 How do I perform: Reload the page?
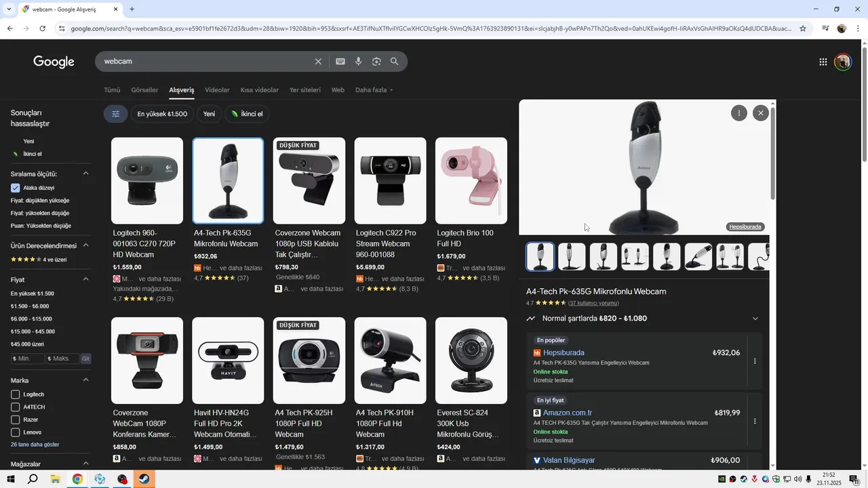(x=42, y=28)
